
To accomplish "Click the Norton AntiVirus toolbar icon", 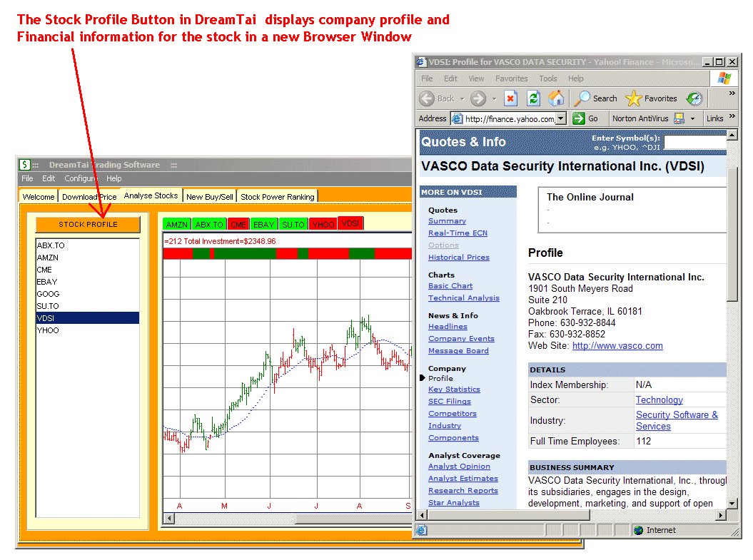I will coord(679,118).
